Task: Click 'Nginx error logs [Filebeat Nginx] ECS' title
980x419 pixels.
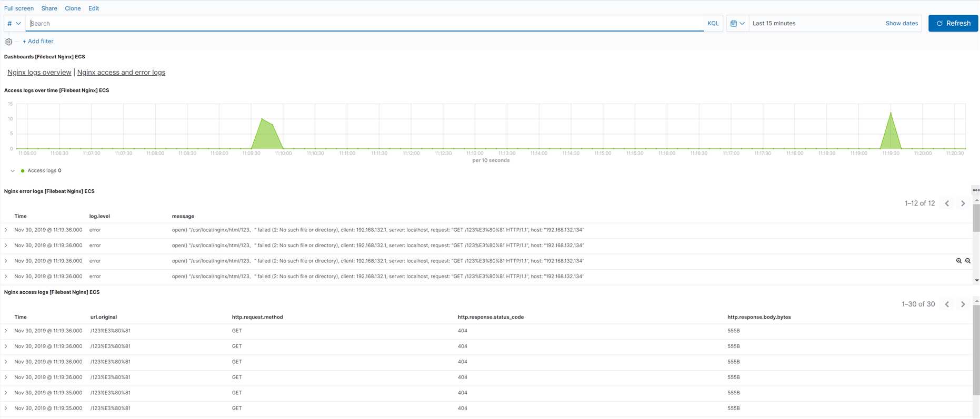Action: [x=49, y=191]
